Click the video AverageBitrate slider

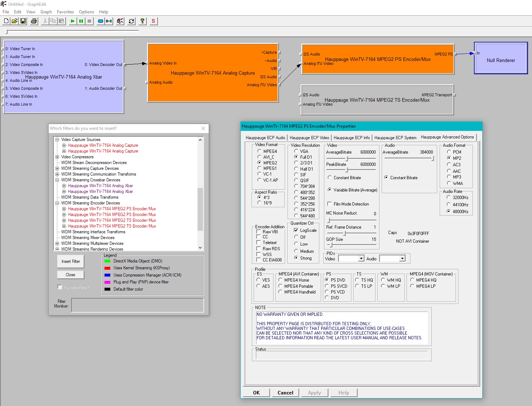pyautogui.click(x=347, y=159)
